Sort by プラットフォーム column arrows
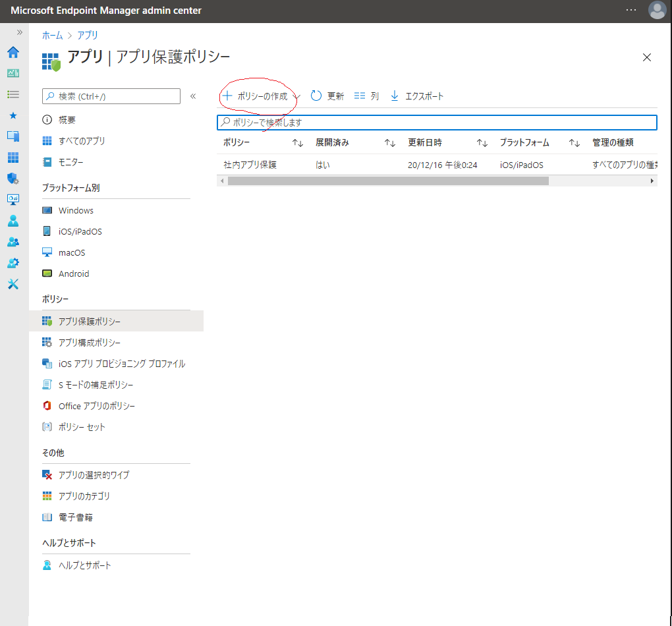The image size is (672, 626). pyautogui.click(x=574, y=143)
